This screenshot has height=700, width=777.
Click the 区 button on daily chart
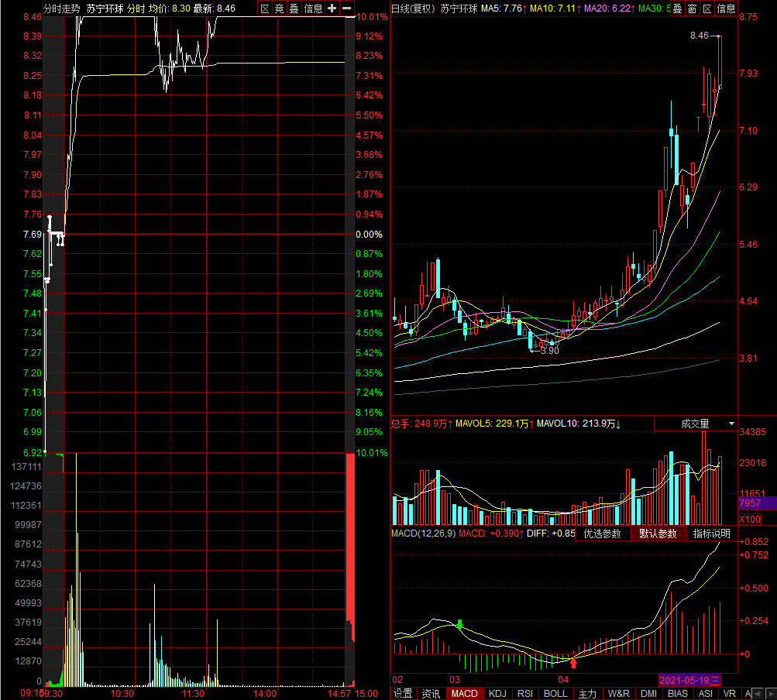(707, 9)
